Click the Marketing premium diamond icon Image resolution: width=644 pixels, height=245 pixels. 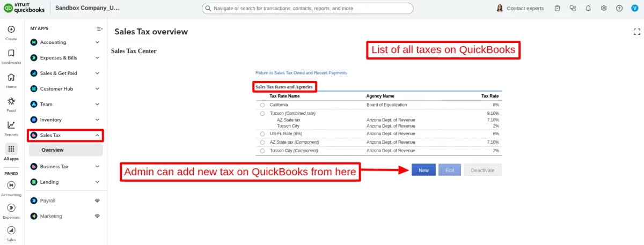click(x=97, y=216)
